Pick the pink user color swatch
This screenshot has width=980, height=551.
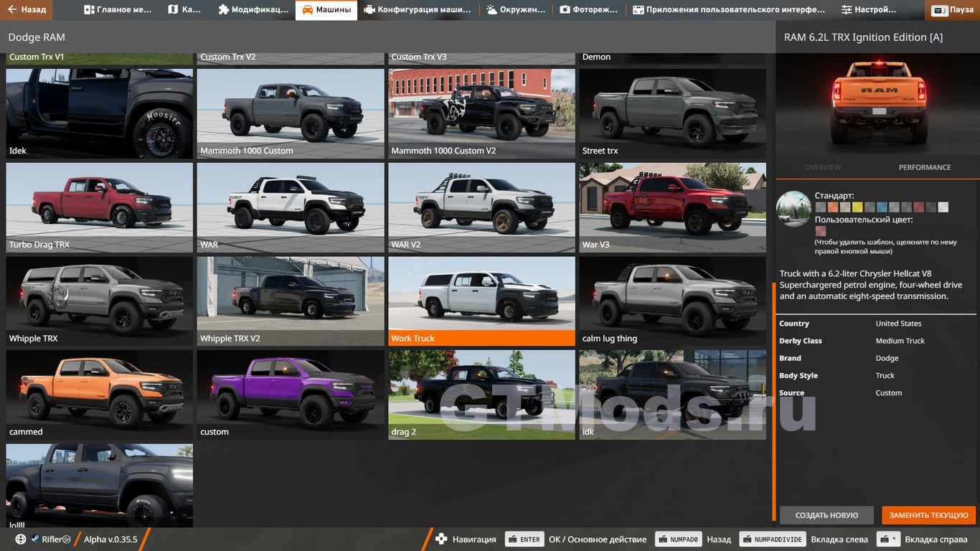tap(821, 231)
